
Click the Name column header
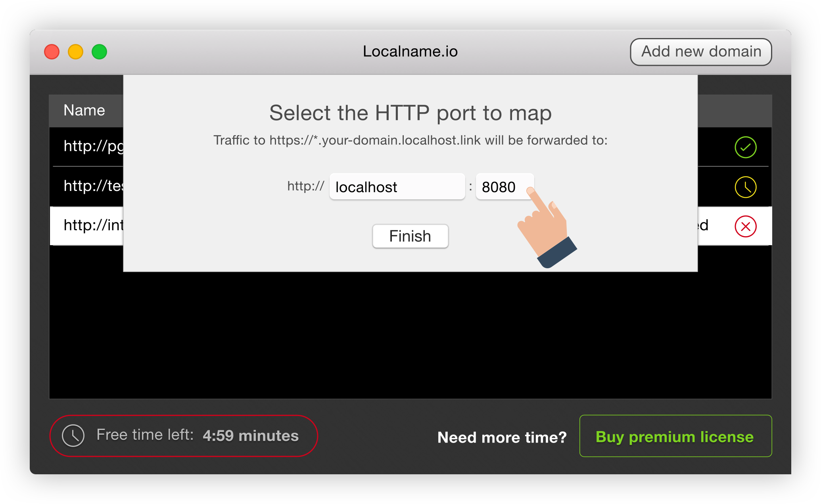click(x=84, y=111)
